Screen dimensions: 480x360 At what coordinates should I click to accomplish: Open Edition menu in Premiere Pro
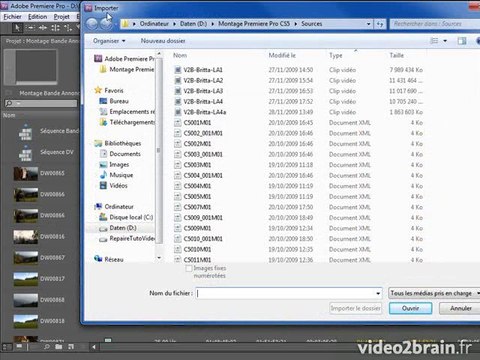37,17
